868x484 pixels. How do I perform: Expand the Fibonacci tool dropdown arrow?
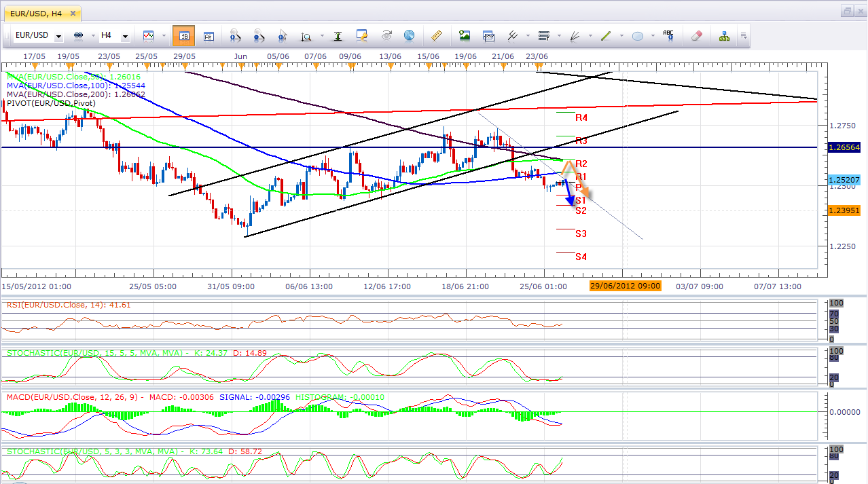pyautogui.click(x=558, y=36)
